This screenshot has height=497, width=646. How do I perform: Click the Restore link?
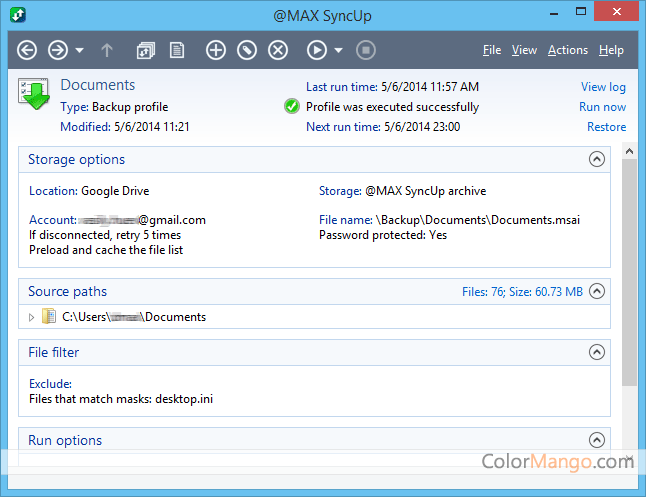606,127
